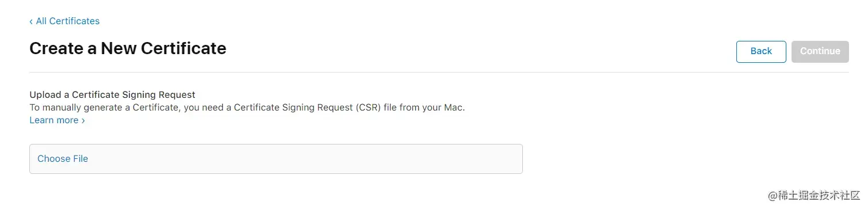Return to the certificates list via breadcrumb
Viewport: 868px width, 209px height.
click(64, 21)
